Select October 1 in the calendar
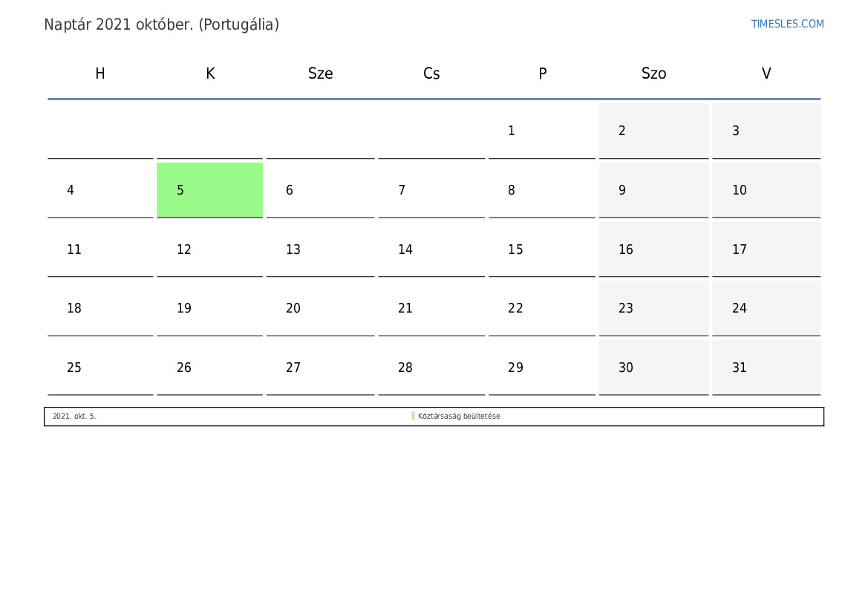Screen dimensions: 868x614 (542, 131)
